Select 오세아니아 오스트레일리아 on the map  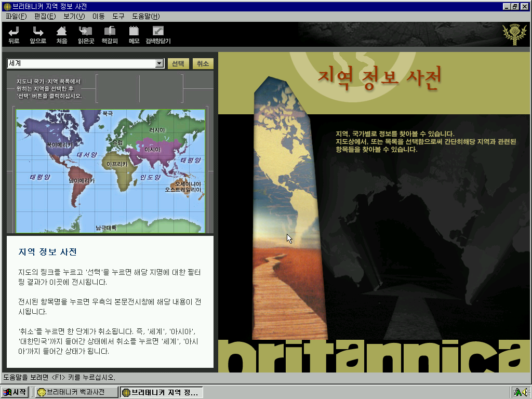coord(183,187)
